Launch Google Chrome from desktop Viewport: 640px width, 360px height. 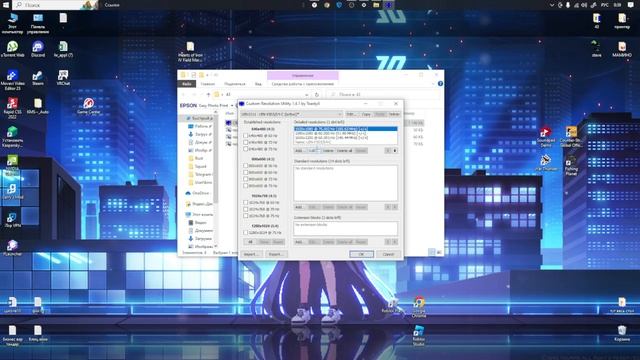[x=418, y=307]
